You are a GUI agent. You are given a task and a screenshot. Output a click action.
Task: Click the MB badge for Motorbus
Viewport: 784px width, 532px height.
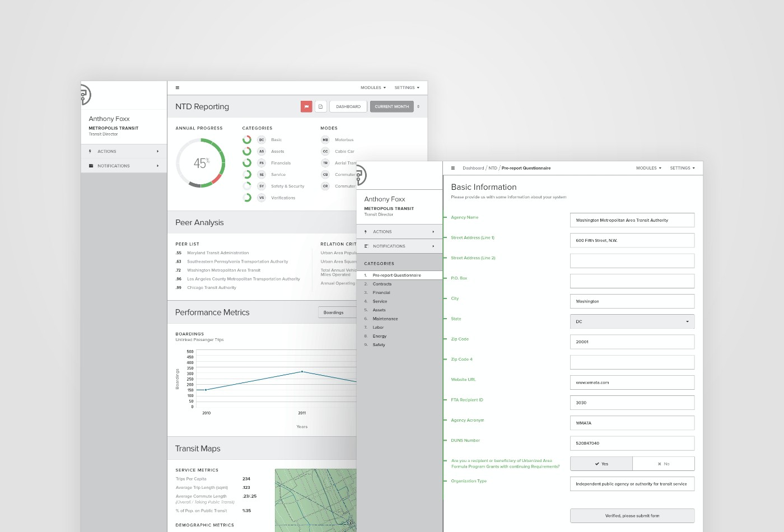coord(325,140)
